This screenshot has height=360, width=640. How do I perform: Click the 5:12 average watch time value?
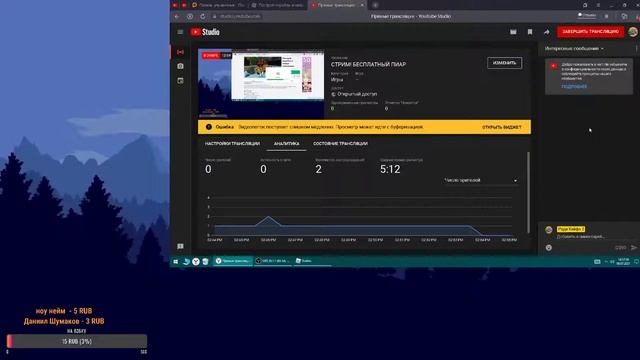390,169
